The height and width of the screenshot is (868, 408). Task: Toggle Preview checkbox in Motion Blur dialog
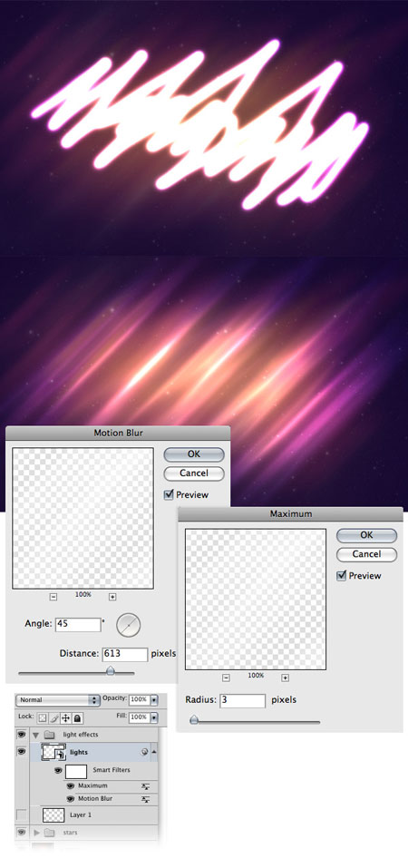pyautogui.click(x=169, y=494)
